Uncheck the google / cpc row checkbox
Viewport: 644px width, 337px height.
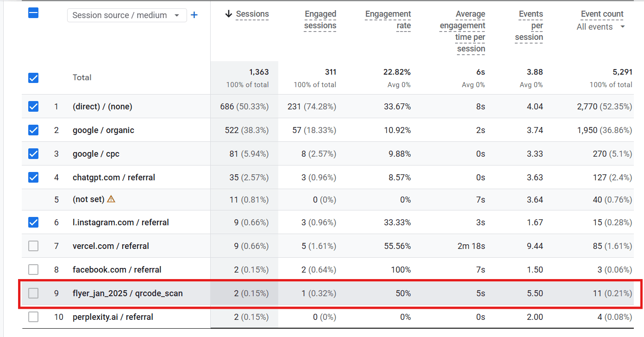click(x=33, y=154)
